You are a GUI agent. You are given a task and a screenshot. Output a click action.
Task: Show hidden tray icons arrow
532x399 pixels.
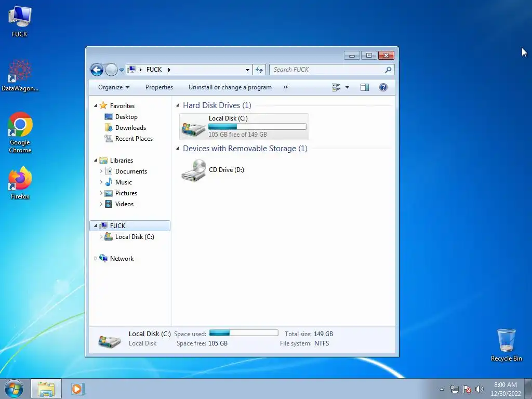click(442, 389)
